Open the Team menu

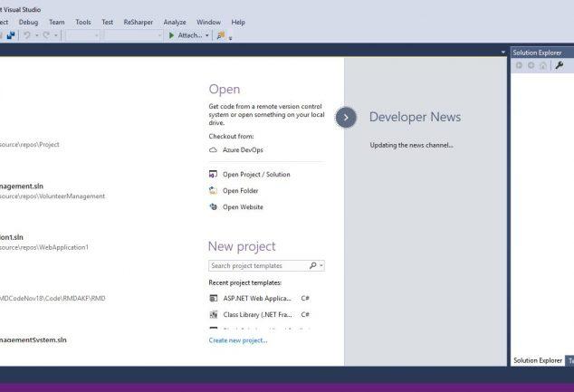pos(57,23)
